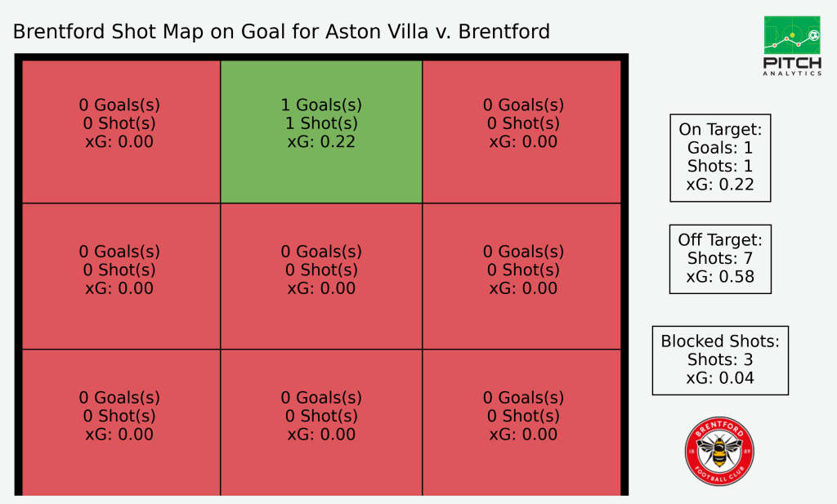837x504 pixels.
Task: Click the Blocked xG: 0.04 text
Action: tap(720, 378)
